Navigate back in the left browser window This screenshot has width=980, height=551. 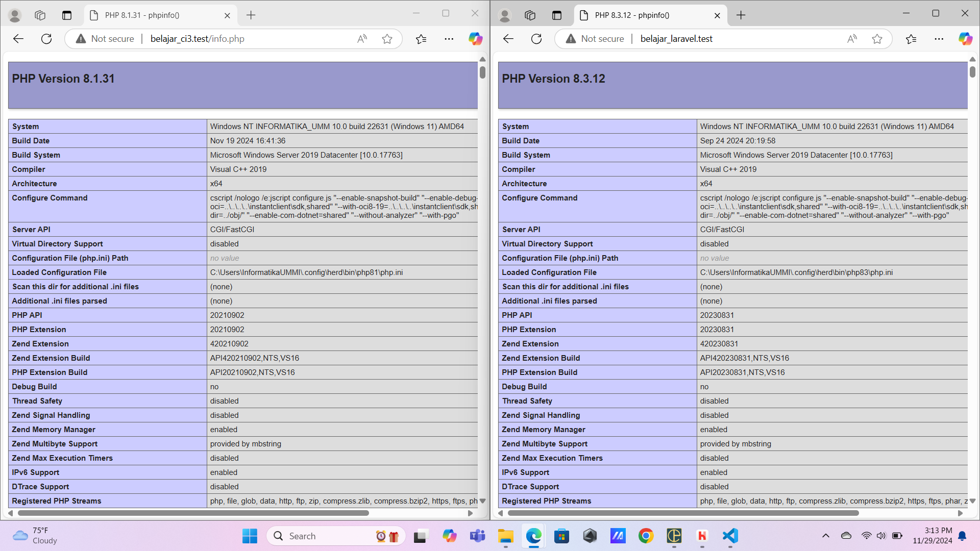pyautogui.click(x=18, y=38)
